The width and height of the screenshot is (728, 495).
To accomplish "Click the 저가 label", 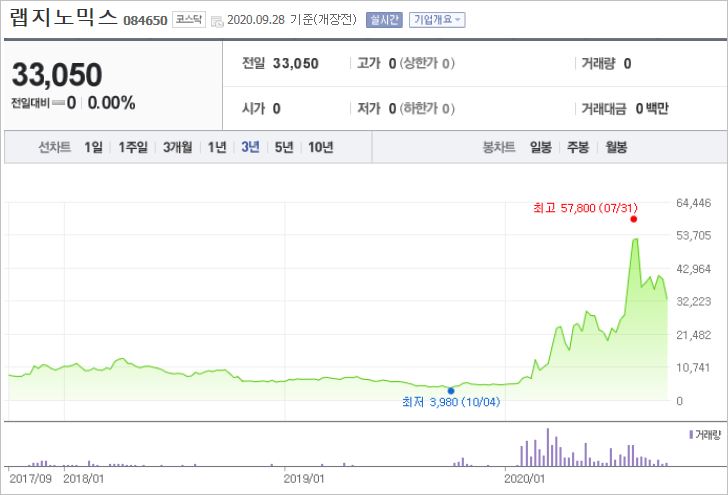I will [369, 109].
